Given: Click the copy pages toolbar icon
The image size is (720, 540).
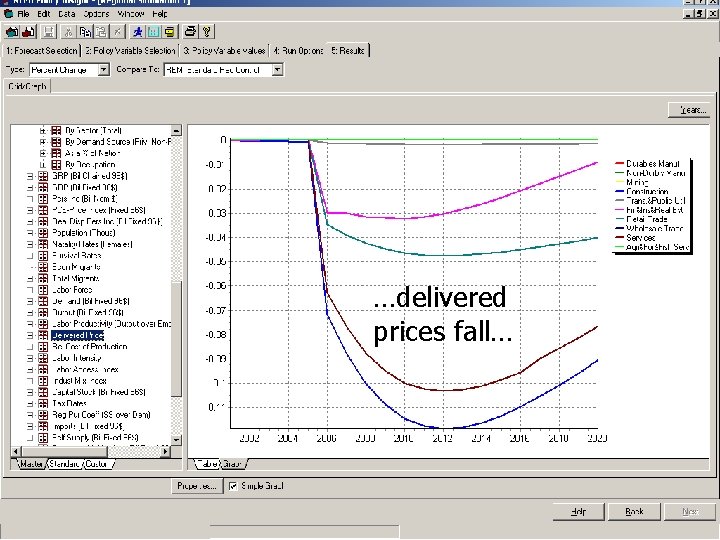Looking at the screenshot, I should click(84, 32).
